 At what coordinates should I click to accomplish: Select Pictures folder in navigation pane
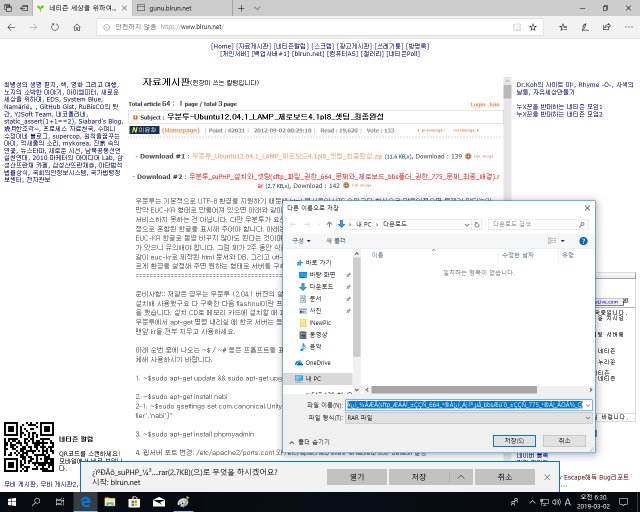pyautogui.click(x=310, y=311)
